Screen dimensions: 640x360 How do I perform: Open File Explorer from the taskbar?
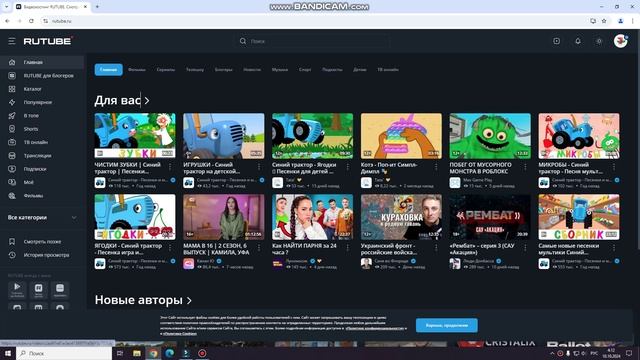click(137, 353)
